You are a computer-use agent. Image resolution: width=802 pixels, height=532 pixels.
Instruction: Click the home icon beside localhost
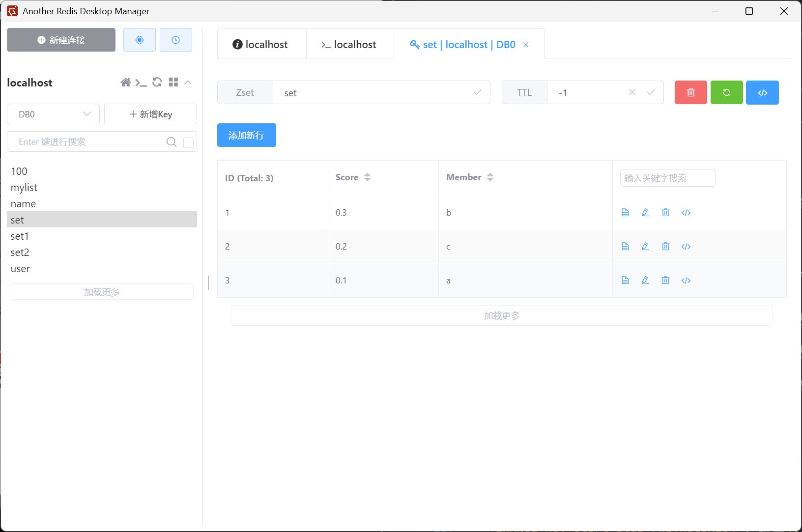(126, 83)
